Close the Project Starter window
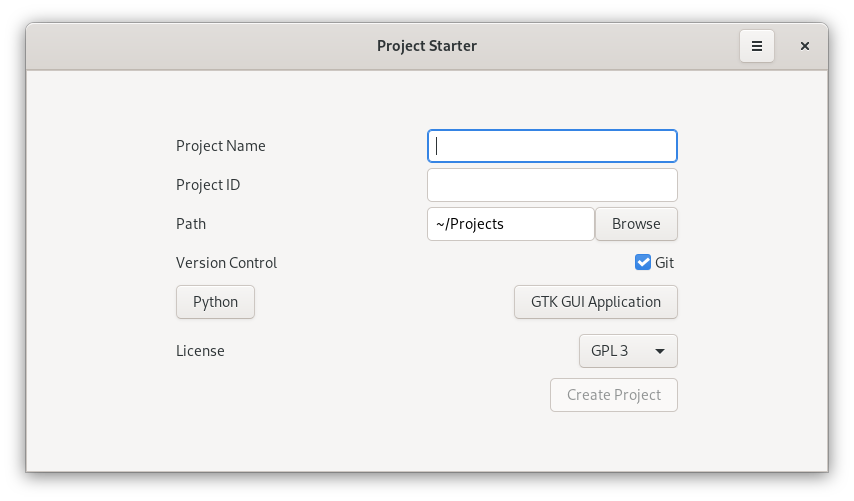Image resolution: width=854 pixels, height=501 pixels. pos(805,46)
